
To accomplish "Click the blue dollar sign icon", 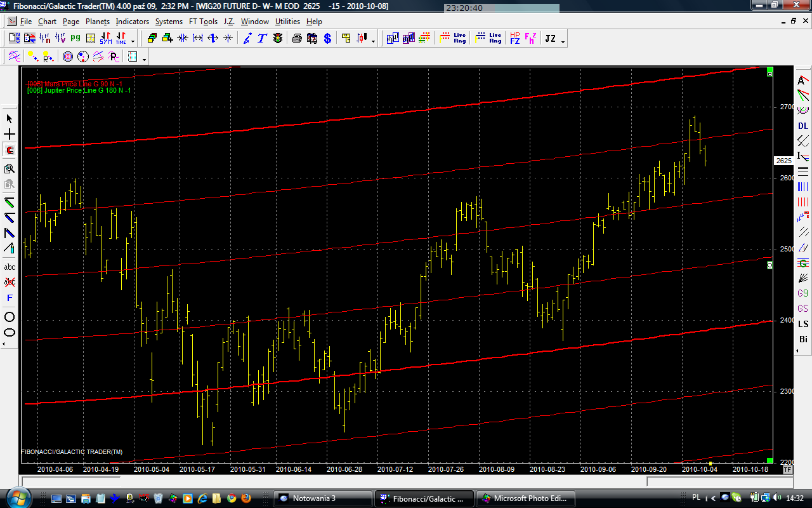I will pyautogui.click(x=327, y=39).
